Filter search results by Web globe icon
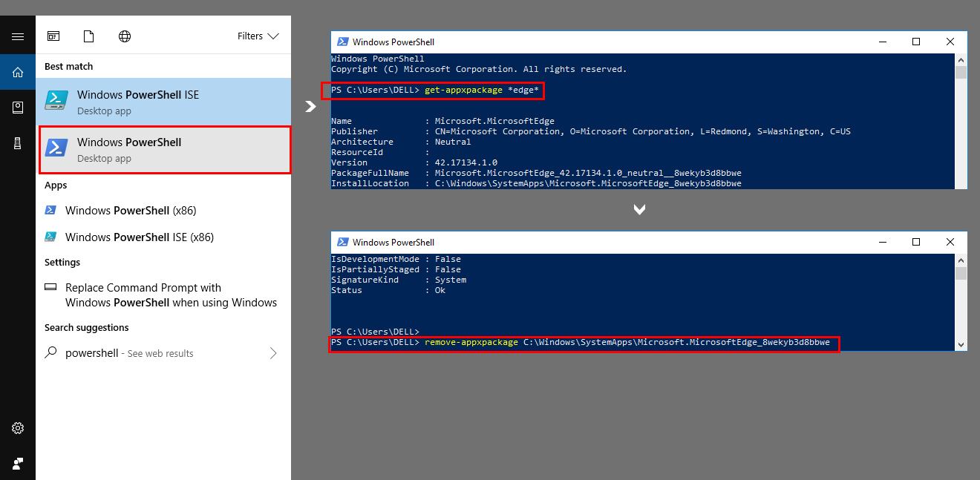The height and width of the screenshot is (480, 980). (125, 36)
